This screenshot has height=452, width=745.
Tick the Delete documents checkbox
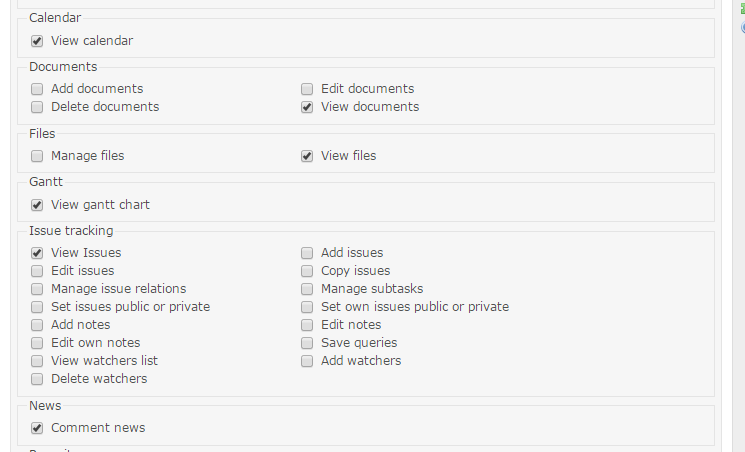37,107
